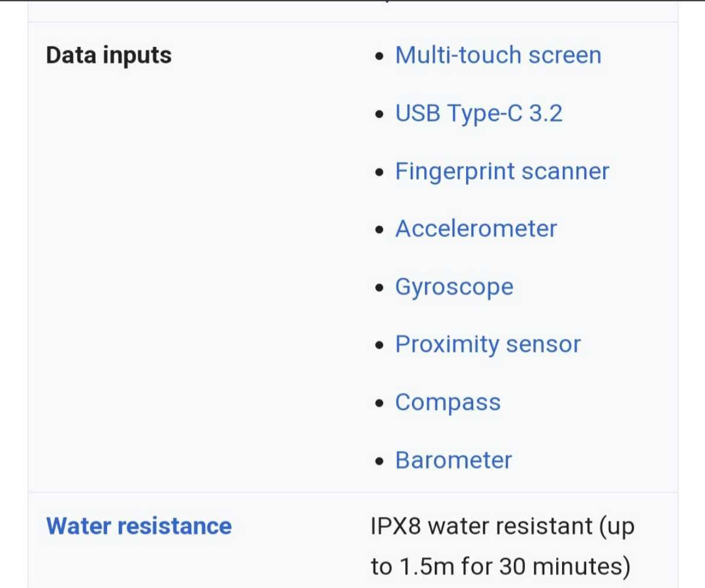The height and width of the screenshot is (588, 705).
Task: Click the bullet point beside Accelerometer
Action: click(381, 230)
